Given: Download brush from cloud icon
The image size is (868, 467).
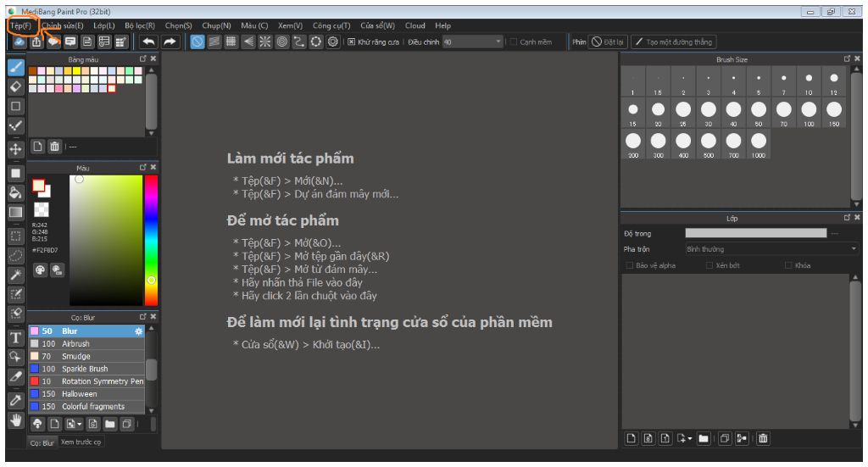Looking at the screenshot, I should pos(37,424).
